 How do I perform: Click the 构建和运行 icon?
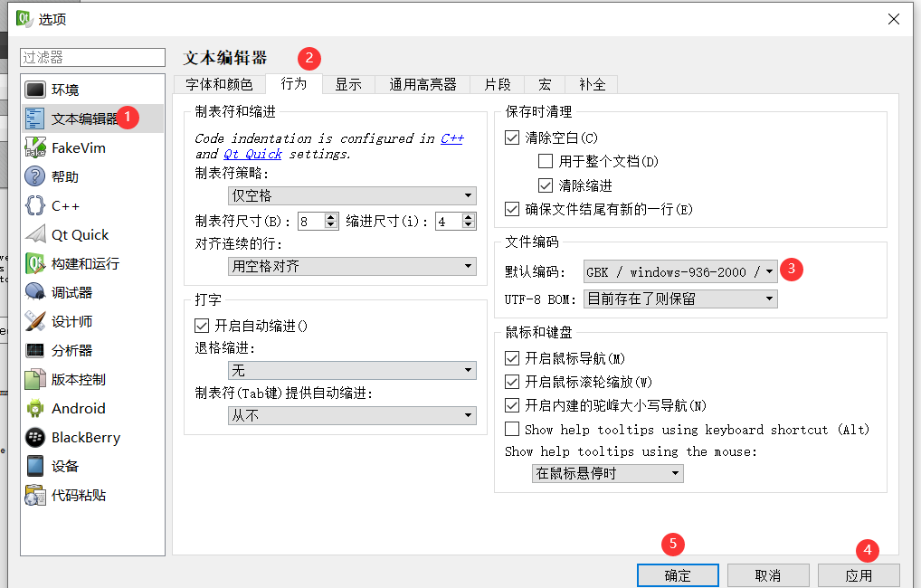34,263
